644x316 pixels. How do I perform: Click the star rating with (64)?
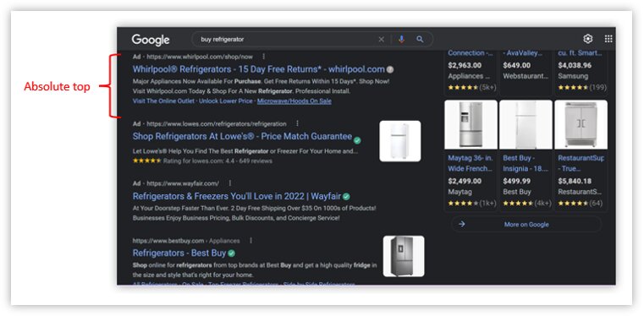(x=581, y=203)
